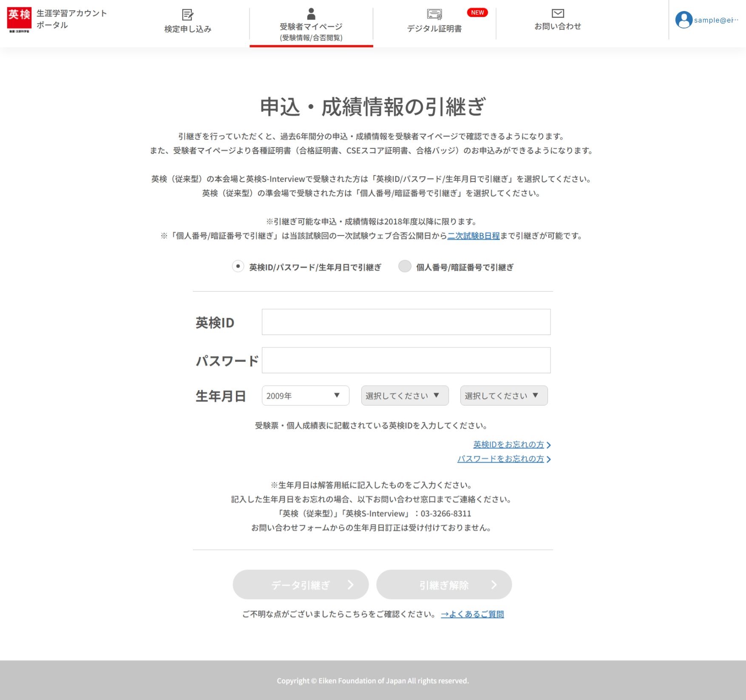The image size is (746, 700).
Task: Open the birth month dropdown
Action: pos(405,396)
